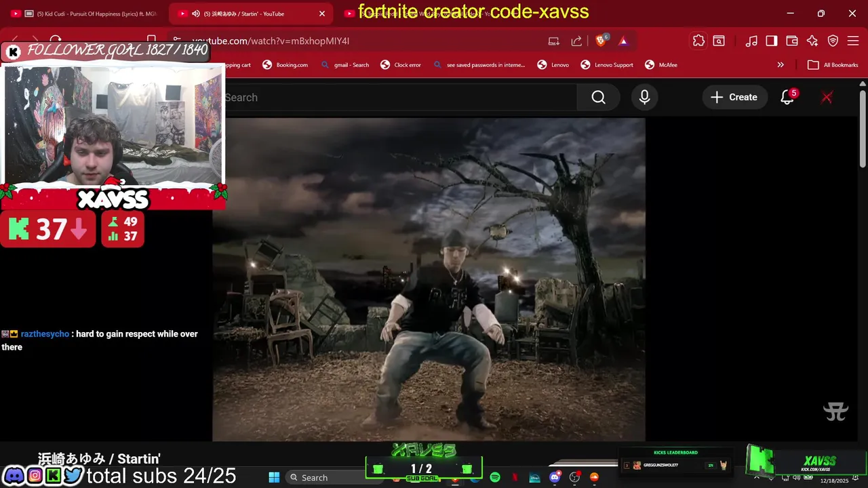Open SoundCloud from the taskbar

point(595,478)
